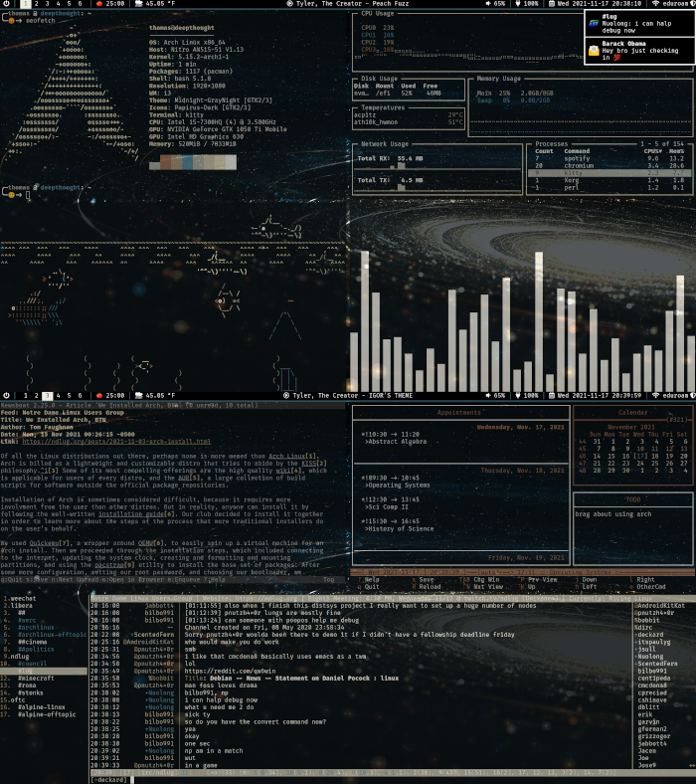Click the brown block in neofetch color palette
The height and width of the screenshot is (784, 696).
point(165,162)
